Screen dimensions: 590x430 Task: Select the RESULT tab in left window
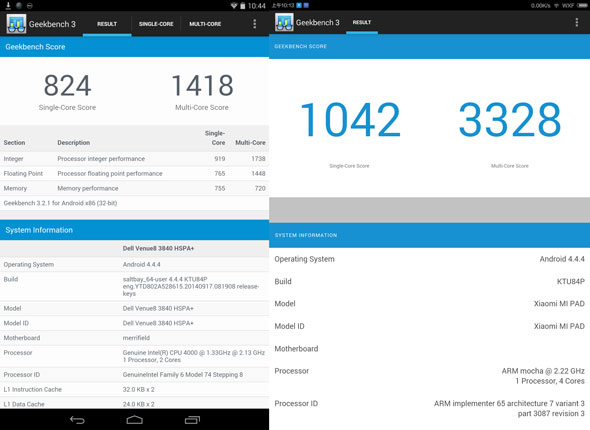107,24
